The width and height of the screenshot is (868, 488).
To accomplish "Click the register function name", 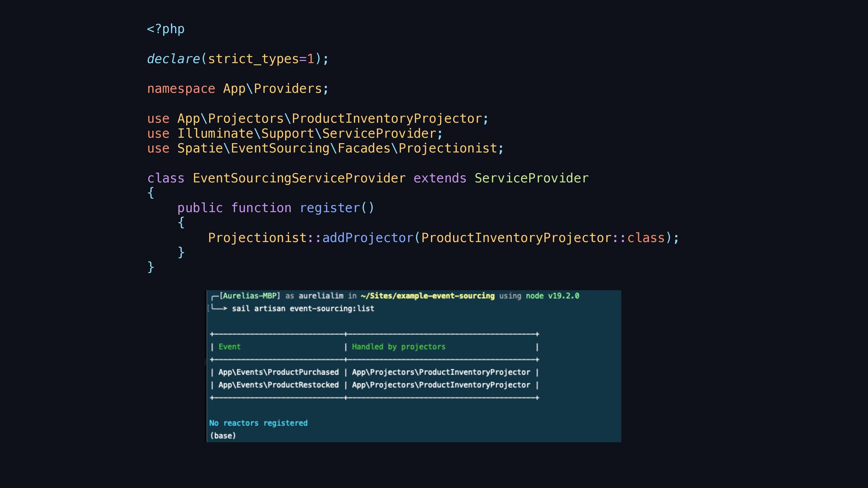I will (330, 208).
